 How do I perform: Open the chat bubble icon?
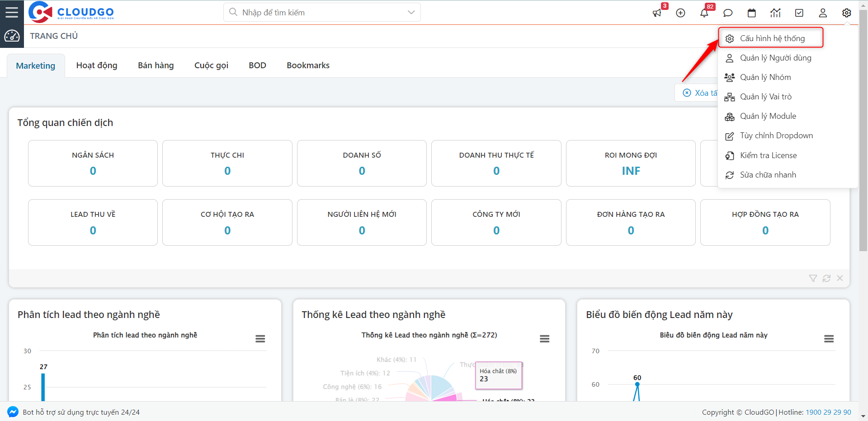pos(728,13)
